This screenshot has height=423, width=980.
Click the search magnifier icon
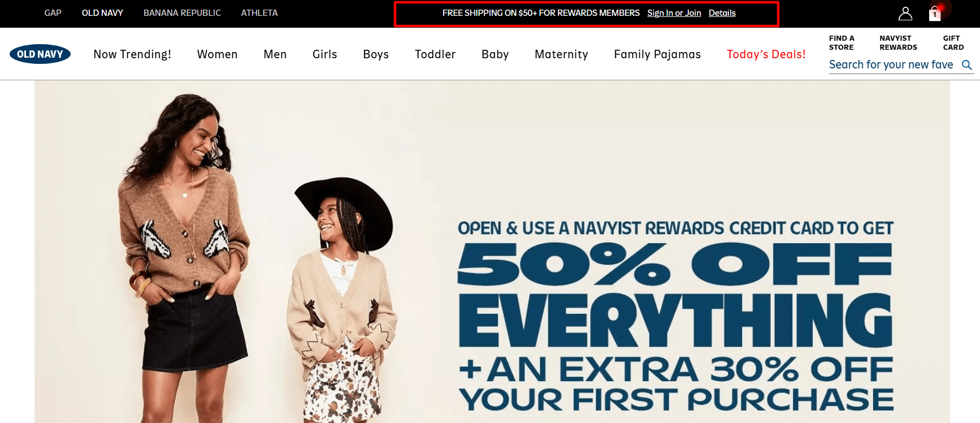pos(967,65)
